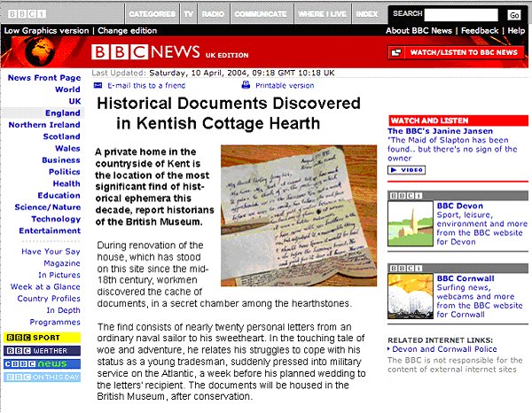The height and width of the screenshot is (413, 532).
Task: Open the Science/Nature section
Action: tap(48, 207)
